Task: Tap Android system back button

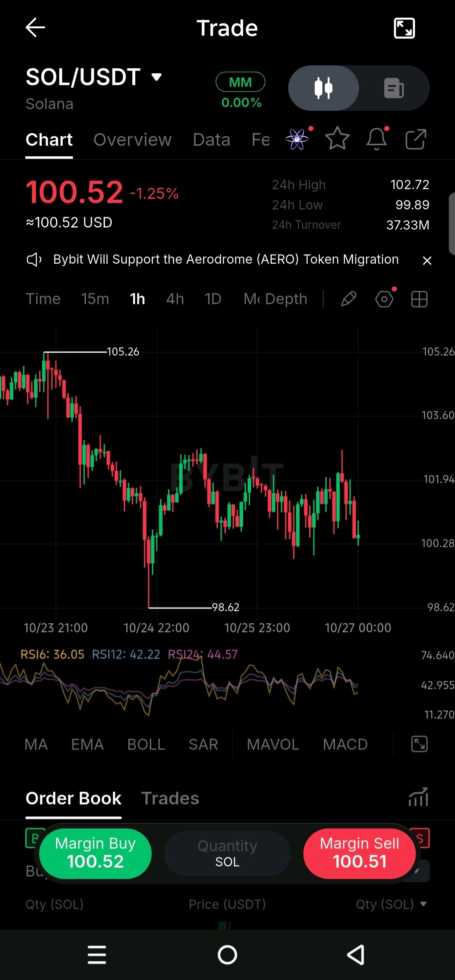Action: pos(356,955)
